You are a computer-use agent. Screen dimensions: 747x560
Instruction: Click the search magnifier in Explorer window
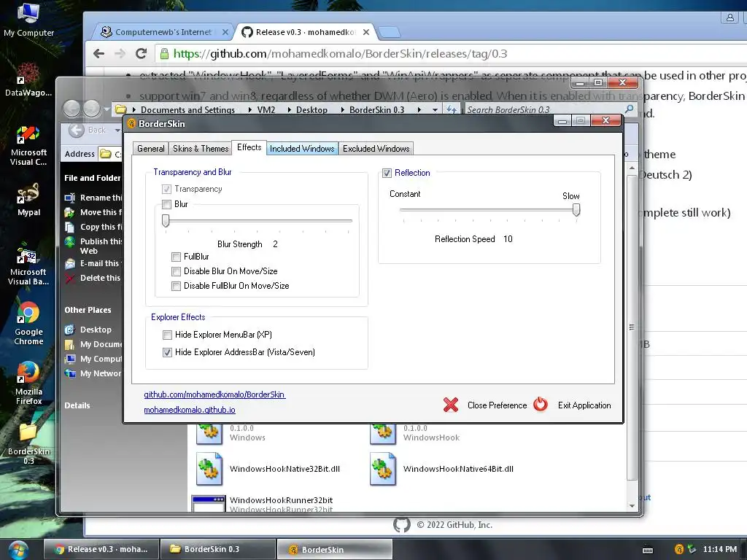click(x=629, y=109)
